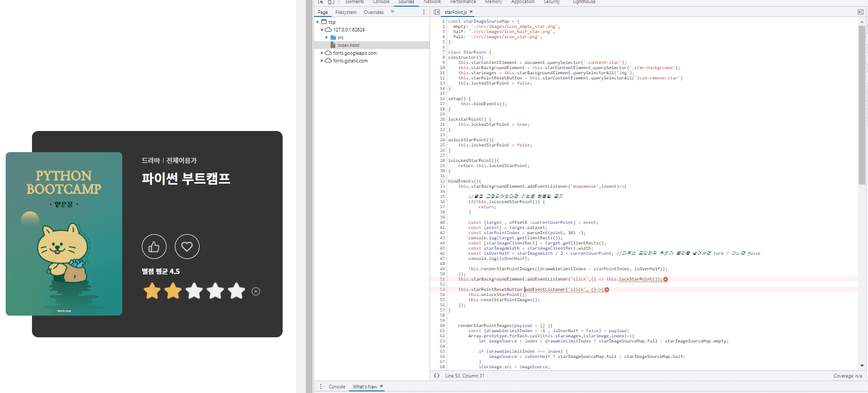This screenshot has height=393, width=868.
Task: Hide the navigator sidebar using the toggle icon
Action: click(x=437, y=12)
